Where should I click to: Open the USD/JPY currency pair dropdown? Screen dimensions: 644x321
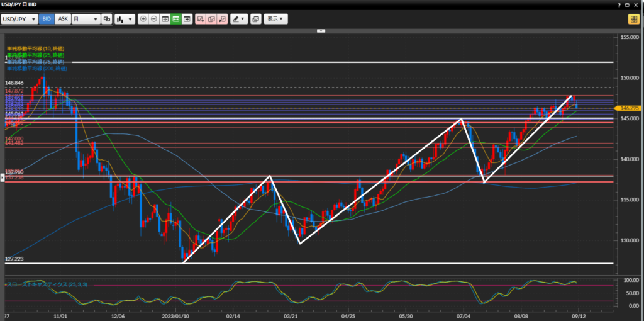(19, 19)
